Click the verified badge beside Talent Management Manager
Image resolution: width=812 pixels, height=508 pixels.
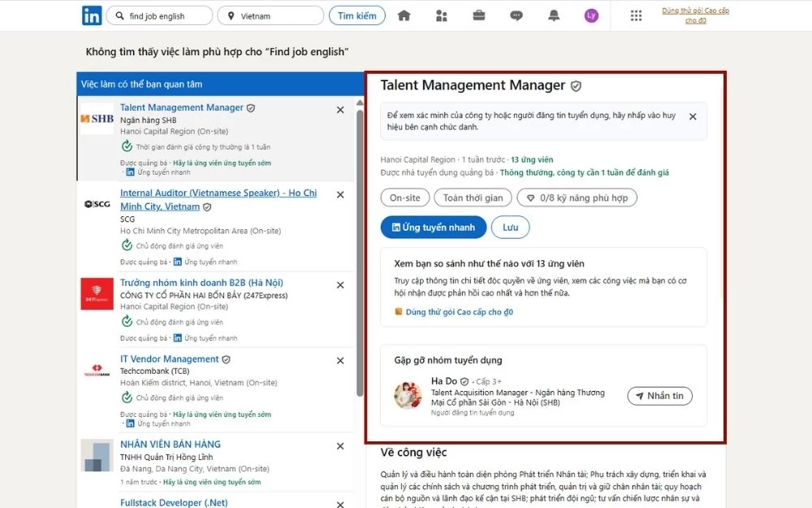[576, 85]
